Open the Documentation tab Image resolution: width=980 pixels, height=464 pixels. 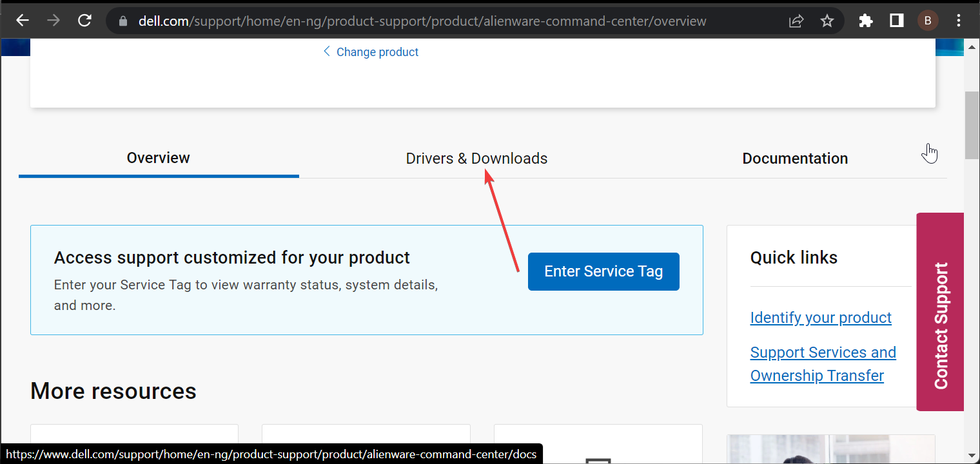795,159
